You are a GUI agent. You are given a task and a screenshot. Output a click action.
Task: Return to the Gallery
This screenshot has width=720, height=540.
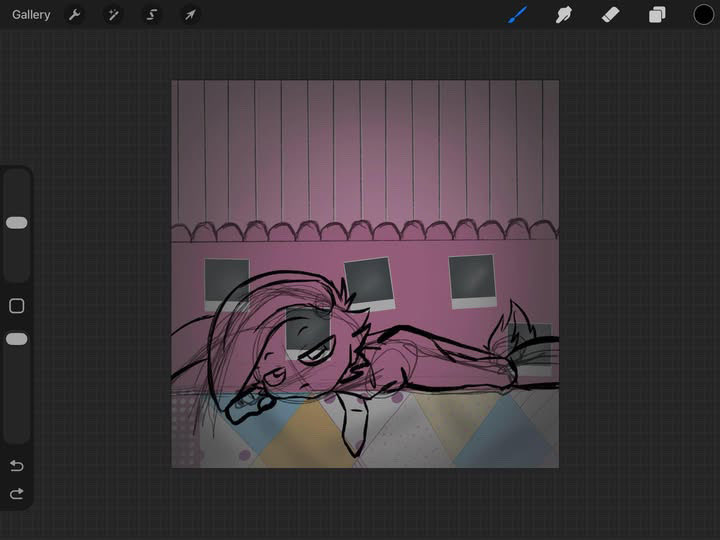[x=31, y=15]
